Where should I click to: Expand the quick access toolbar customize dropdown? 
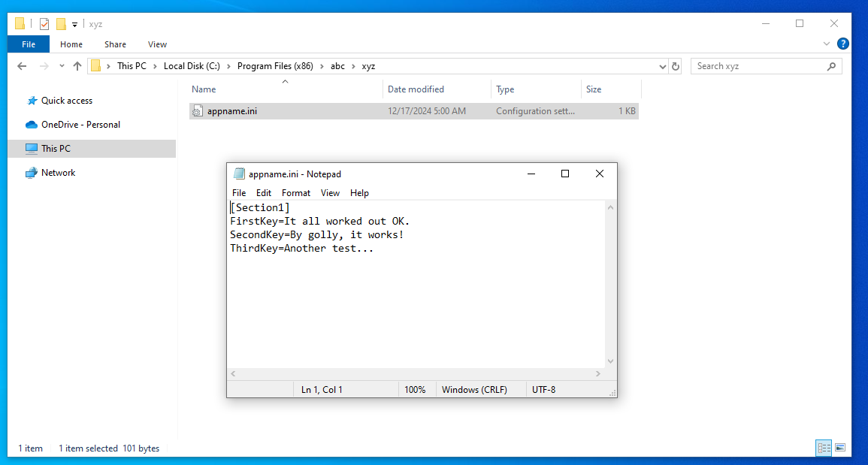pos(73,24)
